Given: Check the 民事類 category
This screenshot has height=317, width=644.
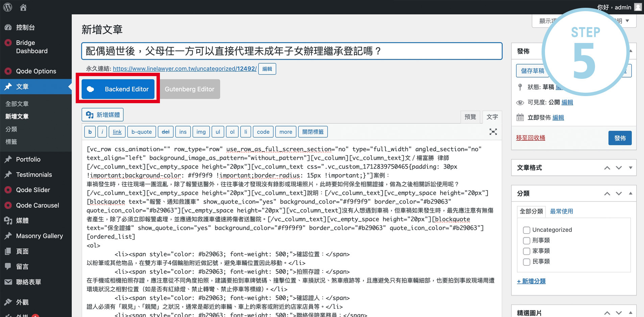Looking at the screenshot, I should [x=526, y=262].
